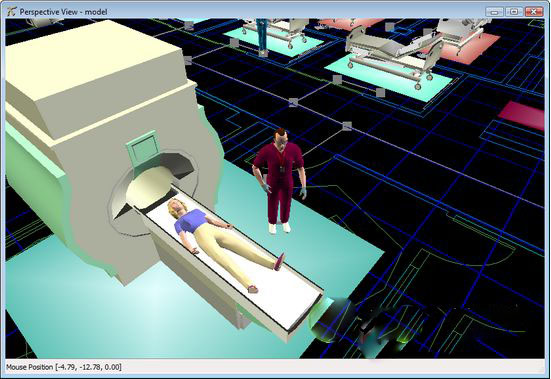Select the hospital bed on cyan pad
Viewport: 551px width, 379px height.
point(394,53)
